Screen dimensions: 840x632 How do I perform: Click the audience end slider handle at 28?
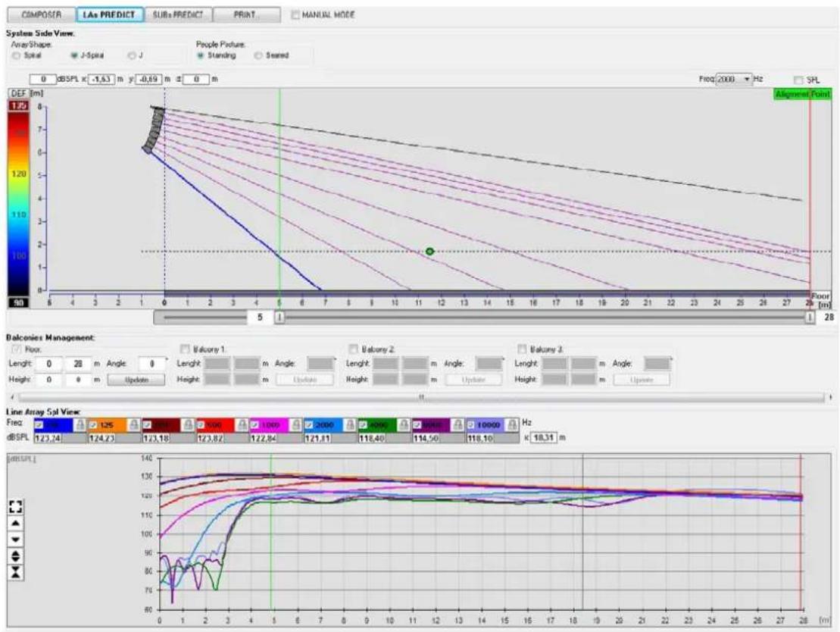[x=810, y=318]
